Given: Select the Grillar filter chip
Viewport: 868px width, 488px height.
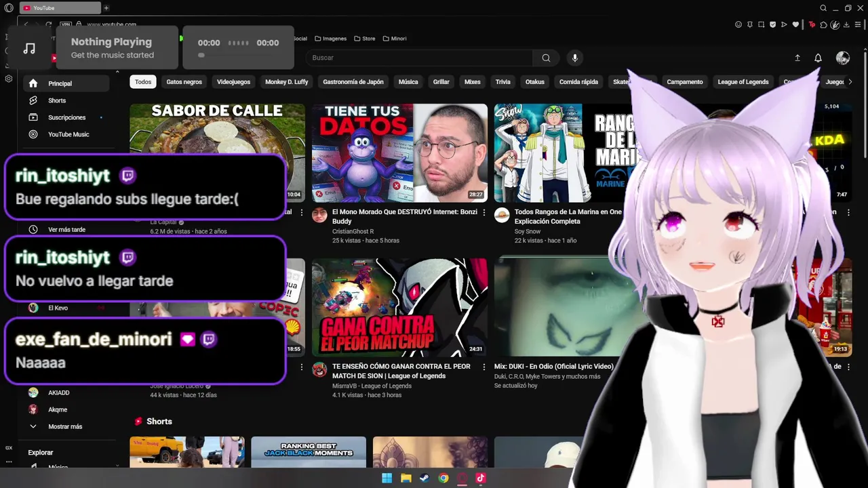Looking at the screenshot, I should tap(441, 82).
